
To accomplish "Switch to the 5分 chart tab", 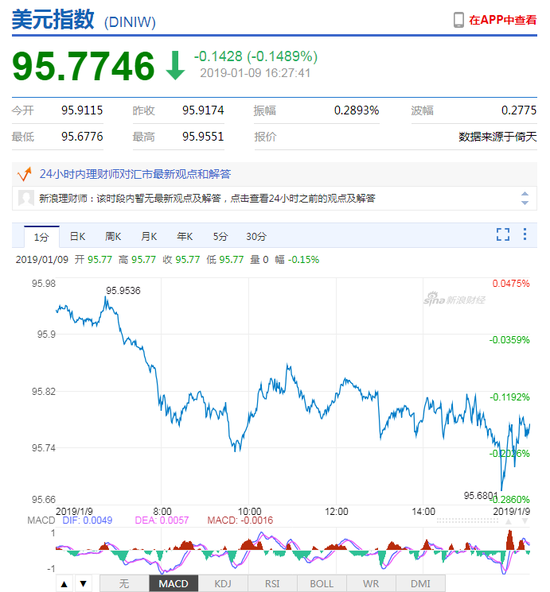I will pyautogui.click(x=220, y=237).
